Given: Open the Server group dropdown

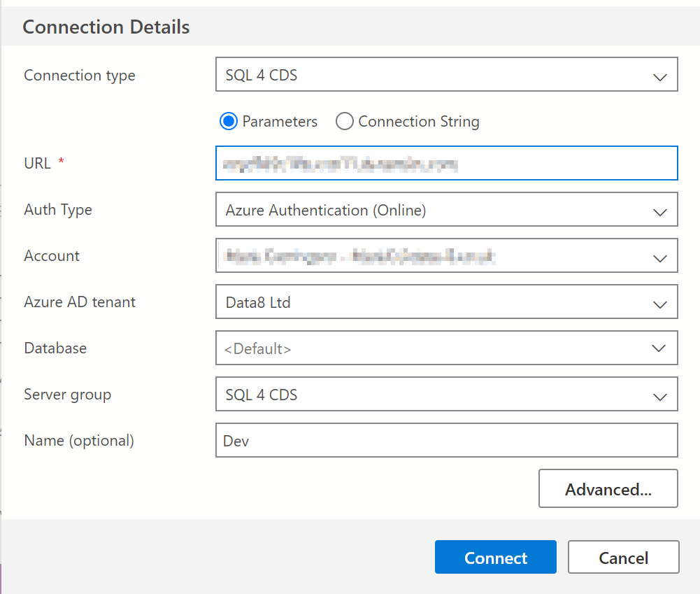Looking at the screenshot, I should coord(446,394).
